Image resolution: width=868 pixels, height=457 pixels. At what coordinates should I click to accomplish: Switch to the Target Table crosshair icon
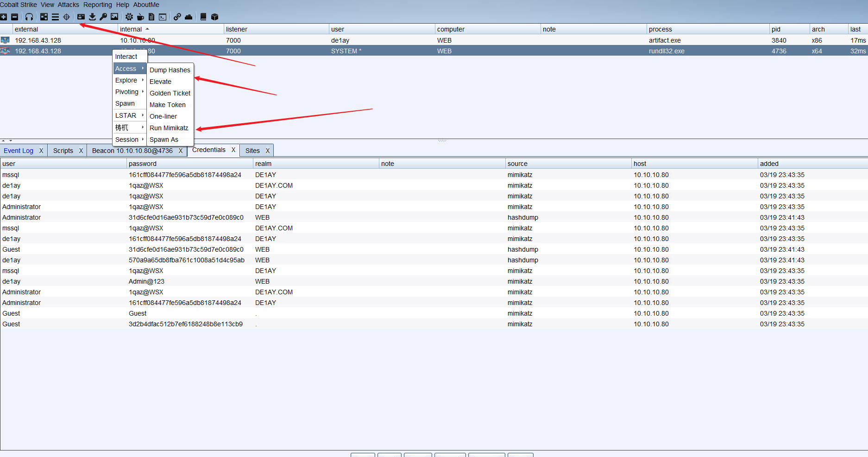coord(66,17)
